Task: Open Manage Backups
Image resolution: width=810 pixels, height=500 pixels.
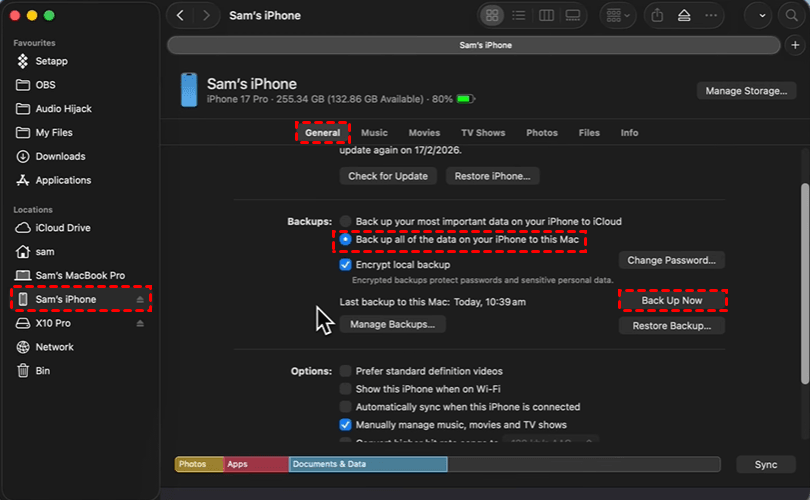Action: click(x=392, y=324)
